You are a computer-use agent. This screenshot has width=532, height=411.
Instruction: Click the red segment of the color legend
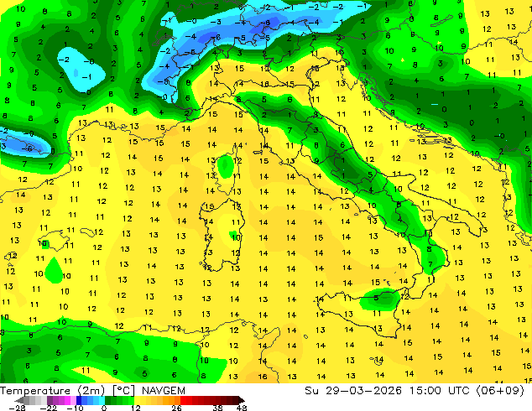(209, 400)
